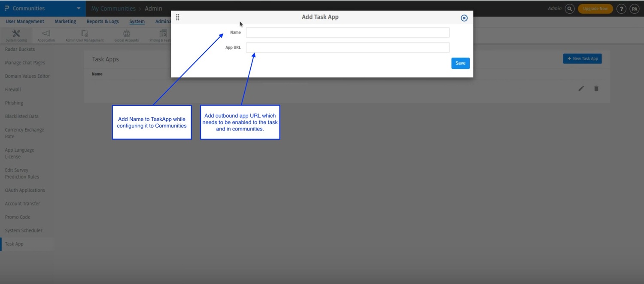Open the System menu
This screenshot has height=284, width=644.
coord(137,21)
